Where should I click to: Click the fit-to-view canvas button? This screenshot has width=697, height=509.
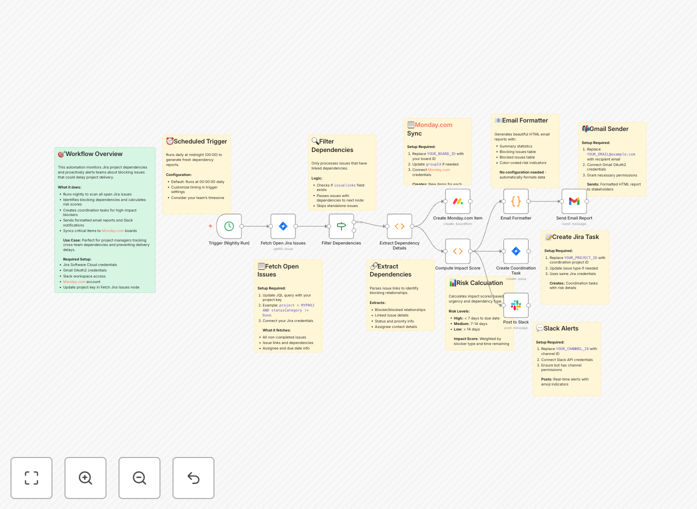[x=32, y=478]
